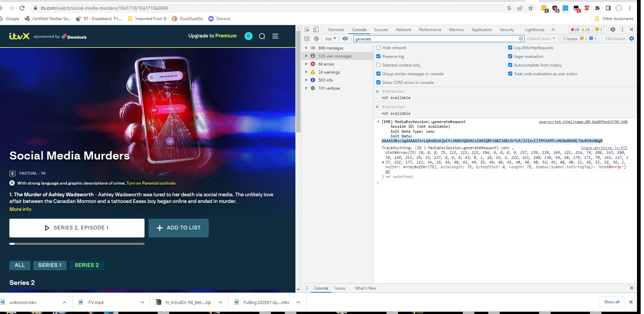Open the Issues drawer tab
Screen dimensions: 644x314
[340, 288]
